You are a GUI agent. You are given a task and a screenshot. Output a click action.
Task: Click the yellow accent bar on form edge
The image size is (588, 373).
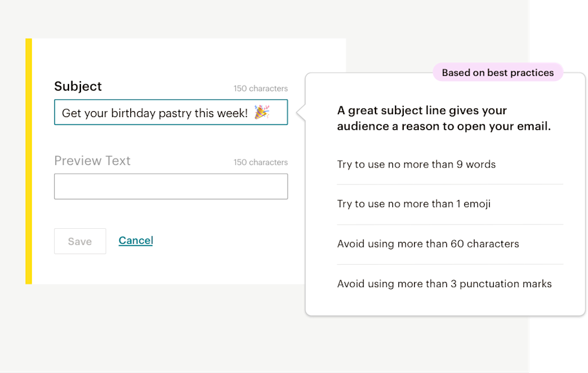click(x=28, y=161)
